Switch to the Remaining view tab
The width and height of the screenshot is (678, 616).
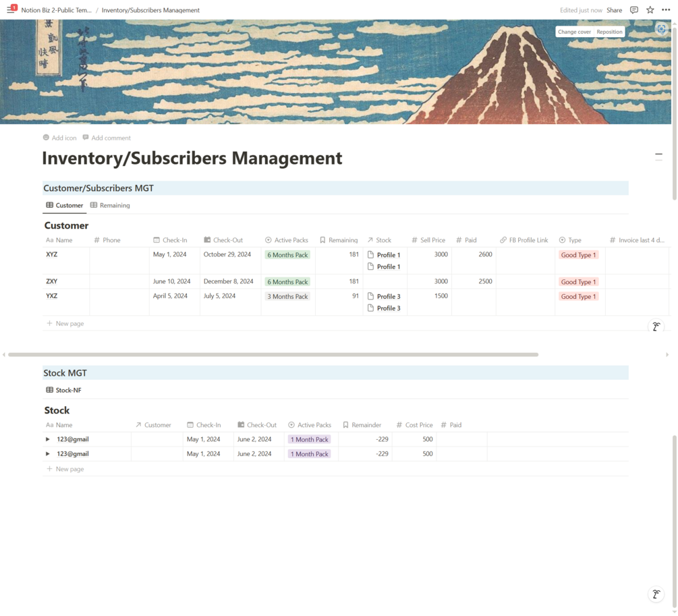pos(110,205)
